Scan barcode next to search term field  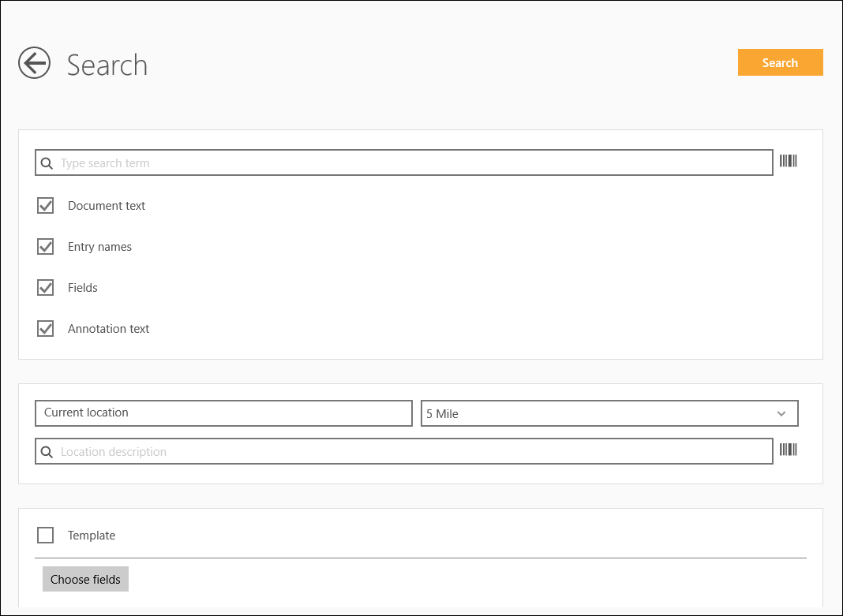789,161
